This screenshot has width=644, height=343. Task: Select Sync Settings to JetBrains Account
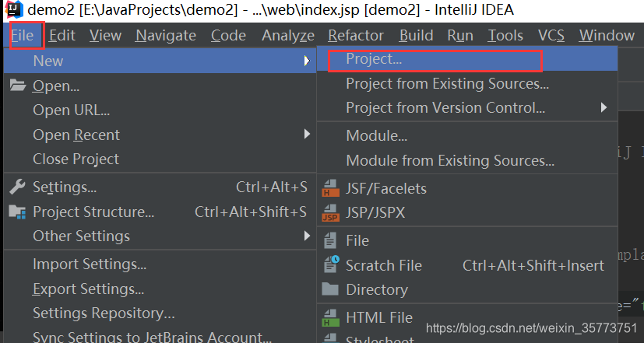point(160,337)
